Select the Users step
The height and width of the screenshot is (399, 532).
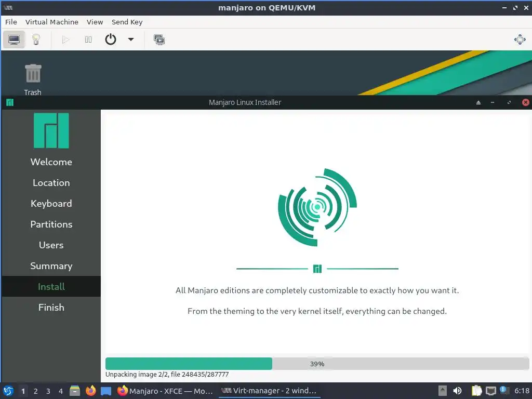[51, 245]
